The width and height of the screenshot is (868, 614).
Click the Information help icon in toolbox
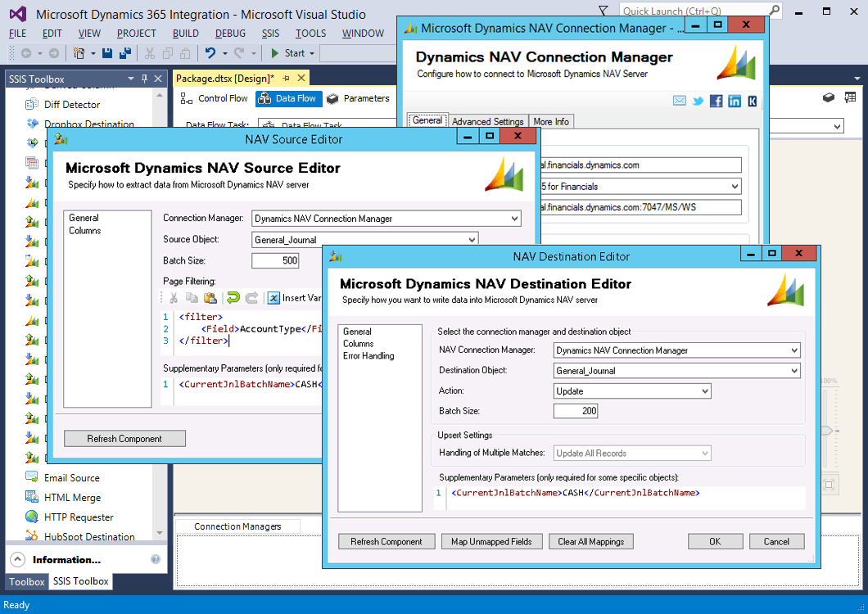(156, 559)
